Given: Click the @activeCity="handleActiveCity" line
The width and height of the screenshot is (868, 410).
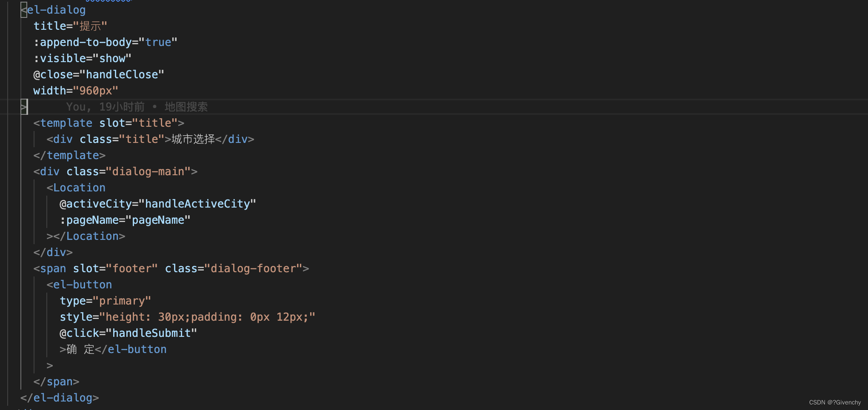Looking at the screenshot, I should click(158, 204).
